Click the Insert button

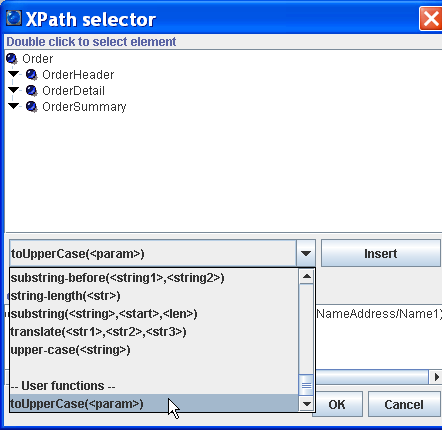[x=381, y=253]
